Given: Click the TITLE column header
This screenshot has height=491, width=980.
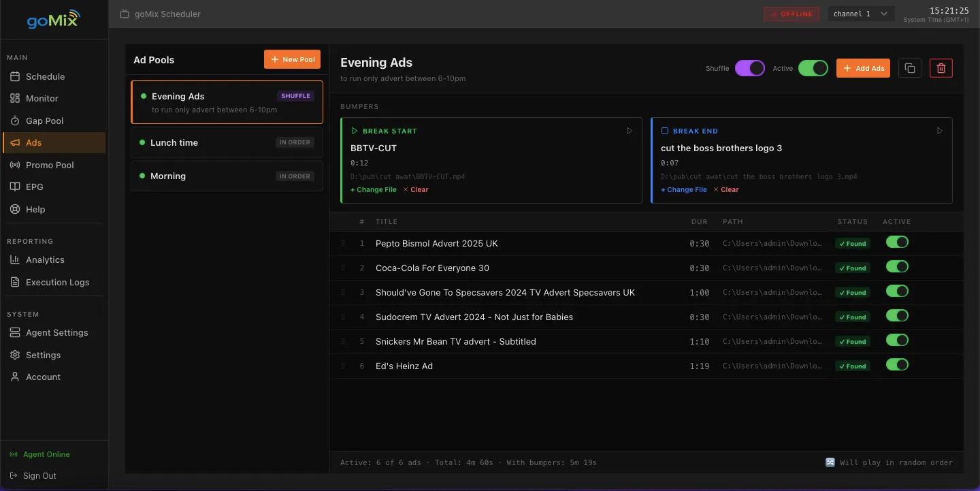Looking at the screenshot, I should point(387,222).
